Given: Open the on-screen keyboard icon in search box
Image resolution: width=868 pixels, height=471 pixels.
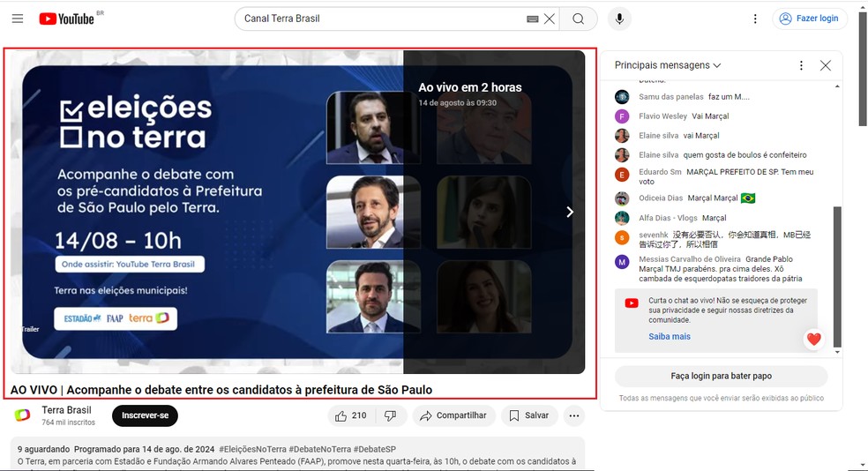Looking at the screenshot, I should coord(533,19).
